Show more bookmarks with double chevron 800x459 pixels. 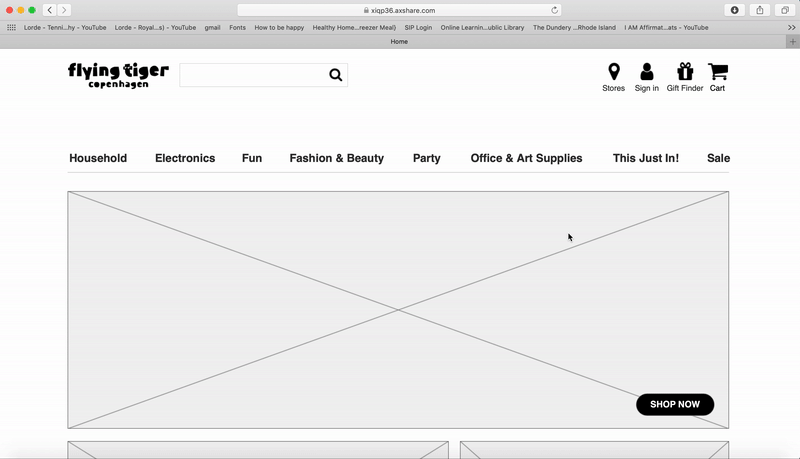791,28
